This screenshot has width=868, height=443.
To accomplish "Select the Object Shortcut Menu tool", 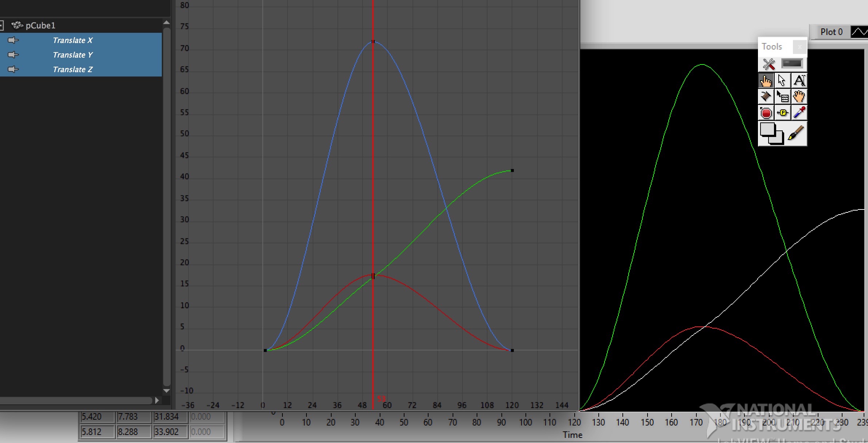I will (782, 97).
